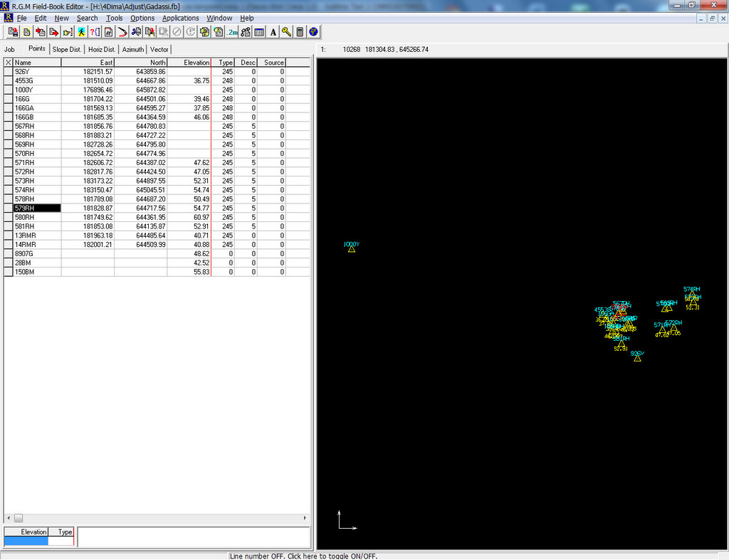
Task: Tick the checkbox for row 13RMR
Action: (9, 236)
